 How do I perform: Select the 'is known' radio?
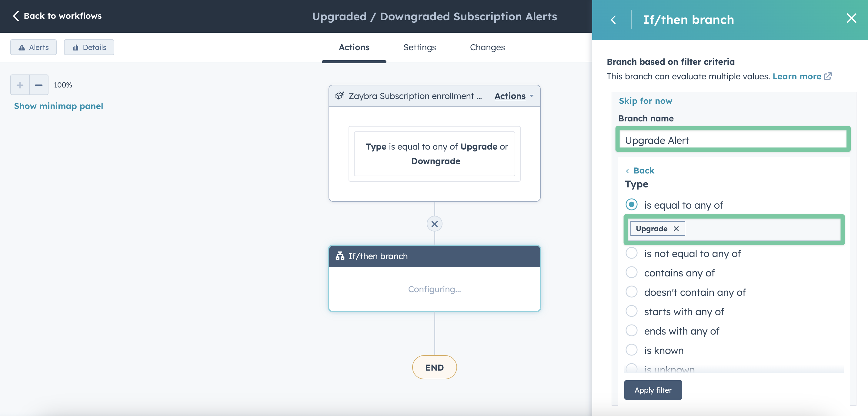click(632, 350)
